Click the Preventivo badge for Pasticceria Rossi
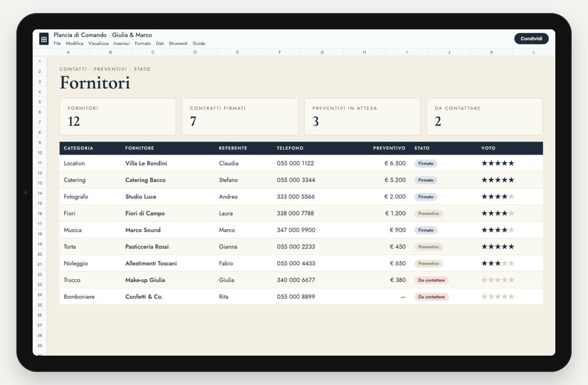This screenshot has width=588, height=385. (x=429, y=247)
